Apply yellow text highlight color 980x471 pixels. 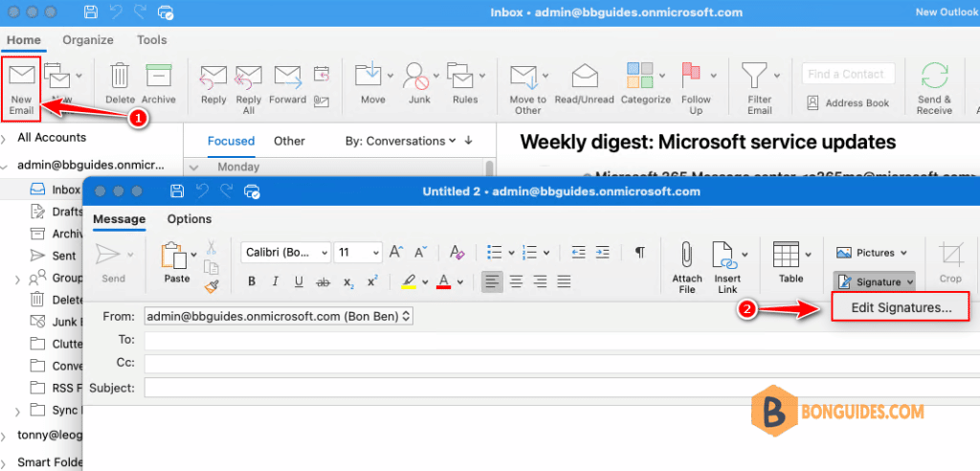[x=409, y=282]
